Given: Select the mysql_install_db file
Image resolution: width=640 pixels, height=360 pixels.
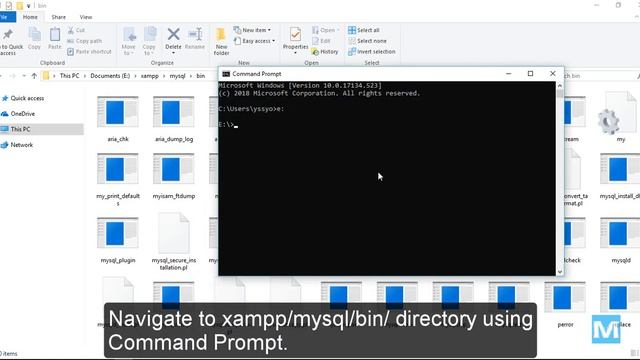Looking at the screenshot, I should (x=620, y=176).
